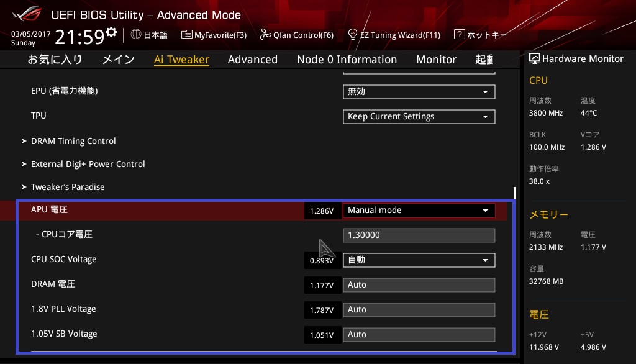636x364 pixels.
Task: Open the Node 0 Information tab
Action: (347, 59)
